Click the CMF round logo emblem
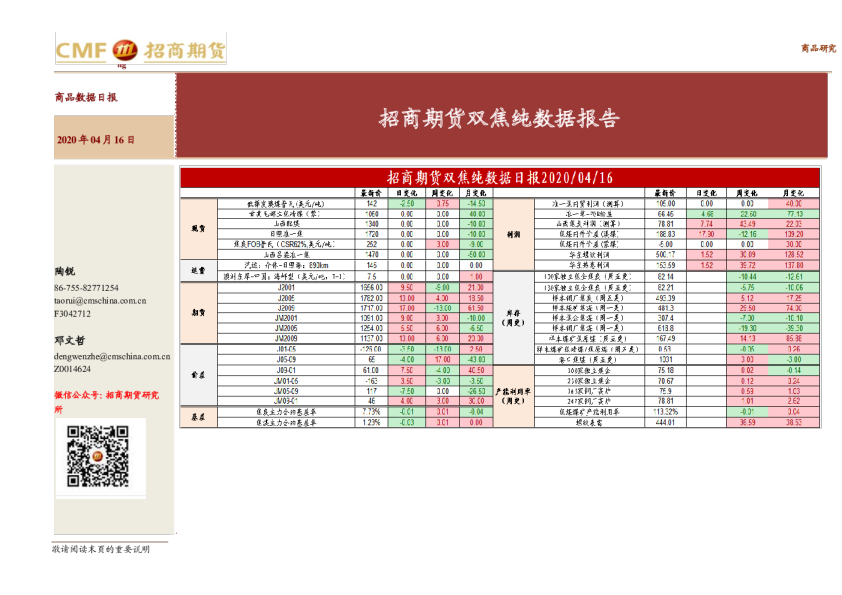 click(x=126, y=50)
